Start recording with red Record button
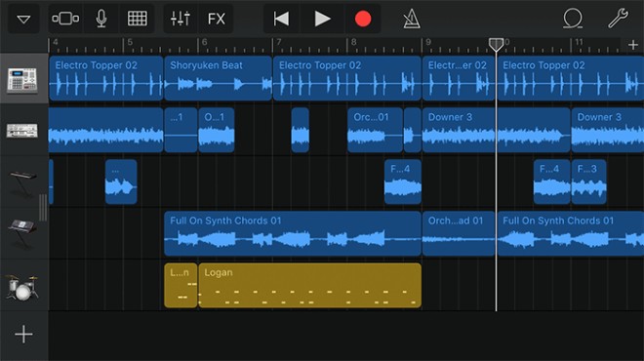The height and width of the screenshot is (361, 644). pos(363,19)
